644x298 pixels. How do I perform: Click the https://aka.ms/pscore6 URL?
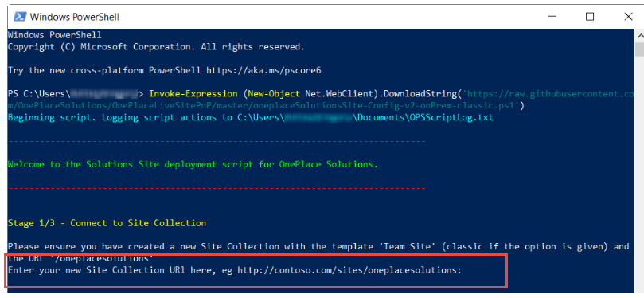click(x=263, y=70)
